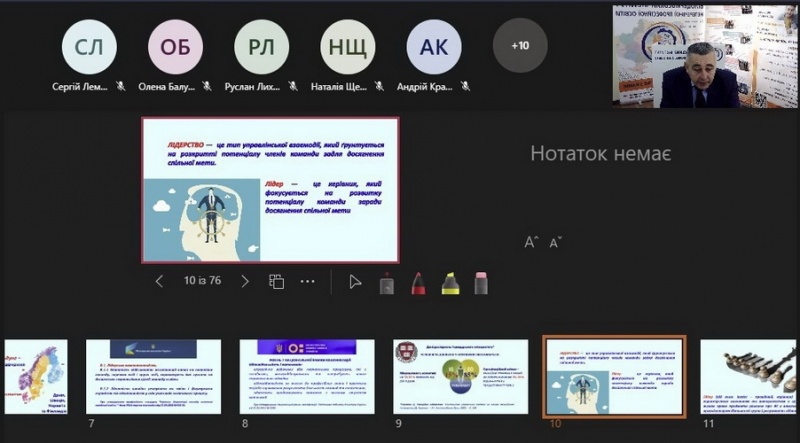Click muted mic icon beside Руслан Лих
Viewport: 800px width, 443px height.
point(293,86)
